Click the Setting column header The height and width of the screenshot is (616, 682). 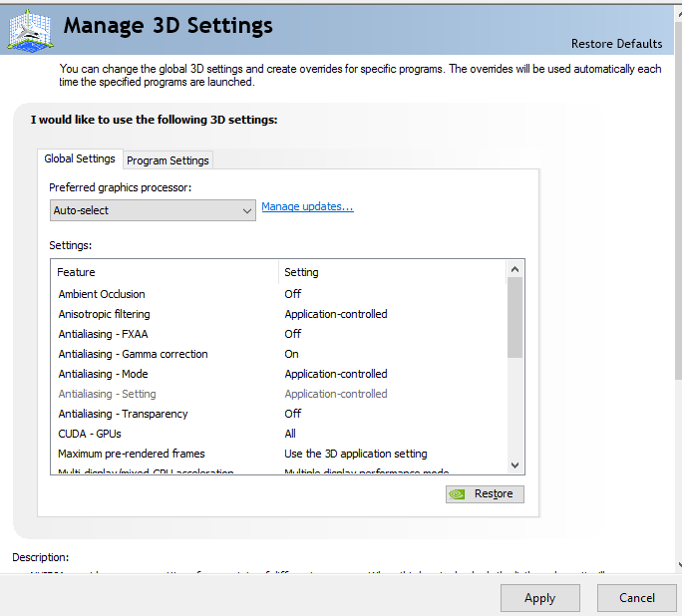(x=392, y=272)
